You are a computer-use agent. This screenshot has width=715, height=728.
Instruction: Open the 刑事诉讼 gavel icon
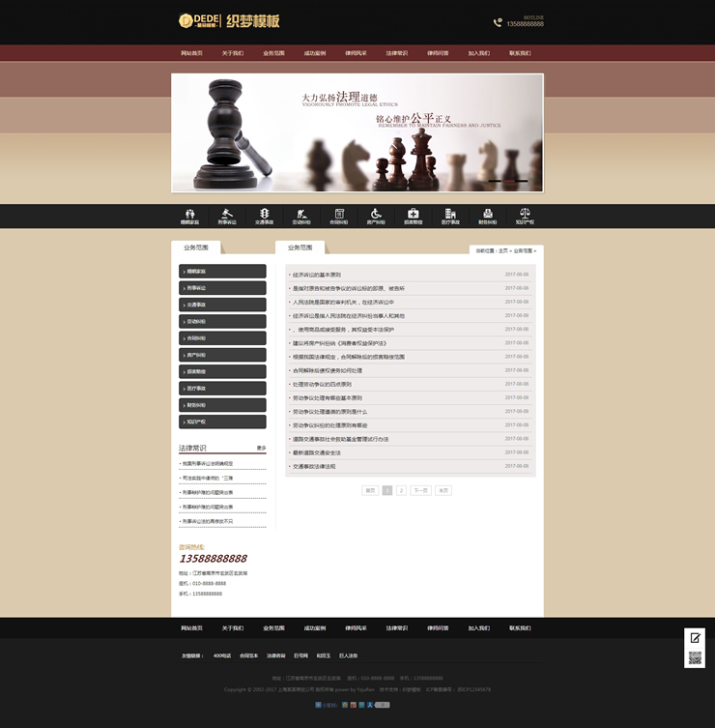[227, 213]
